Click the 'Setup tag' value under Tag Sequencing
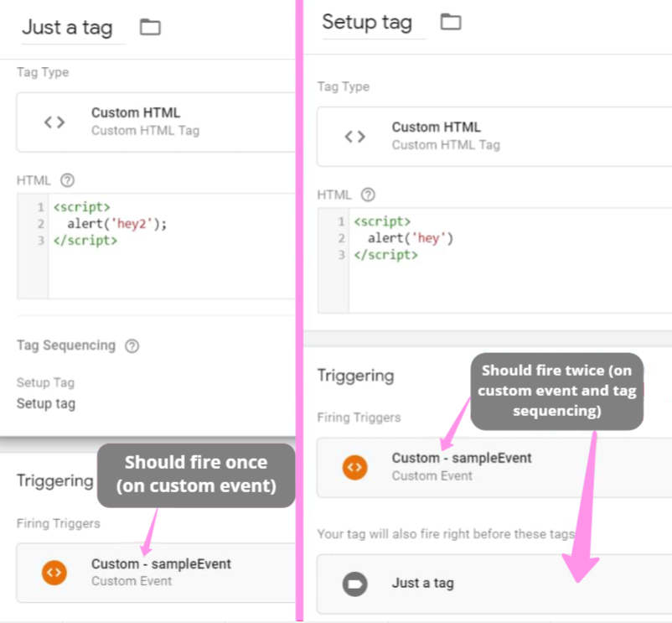 click(46, 403)
